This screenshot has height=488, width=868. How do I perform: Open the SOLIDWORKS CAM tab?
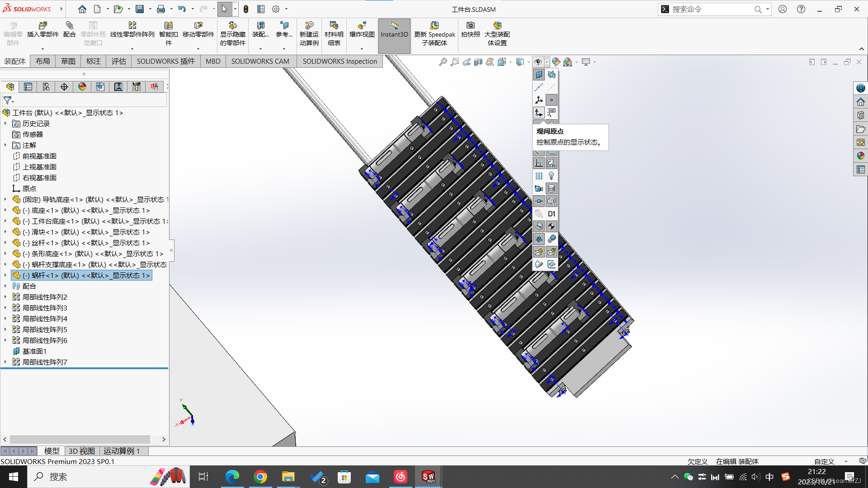[x=260, y=61]
